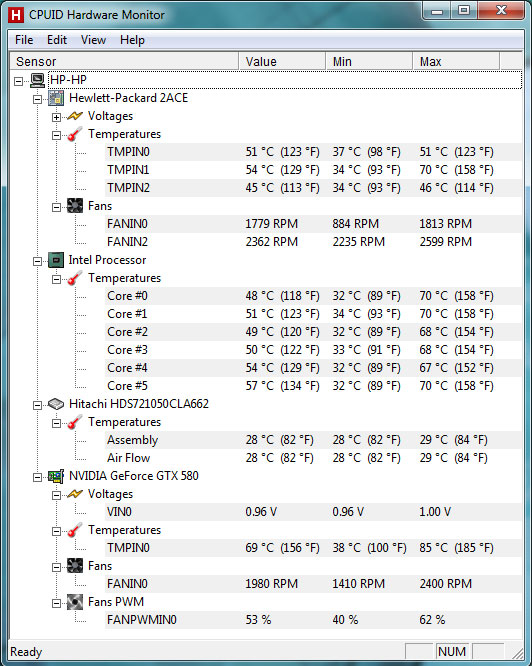Collapse the Hewlett-Packard 2ACE node
Image resolution: width=532 pixels, height=666 pixels.
click(37, 99)
